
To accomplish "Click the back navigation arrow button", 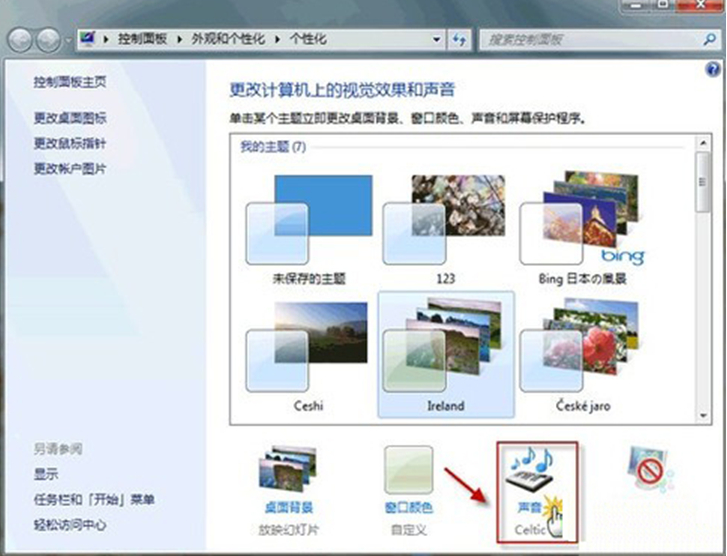I will coord(21,40).
